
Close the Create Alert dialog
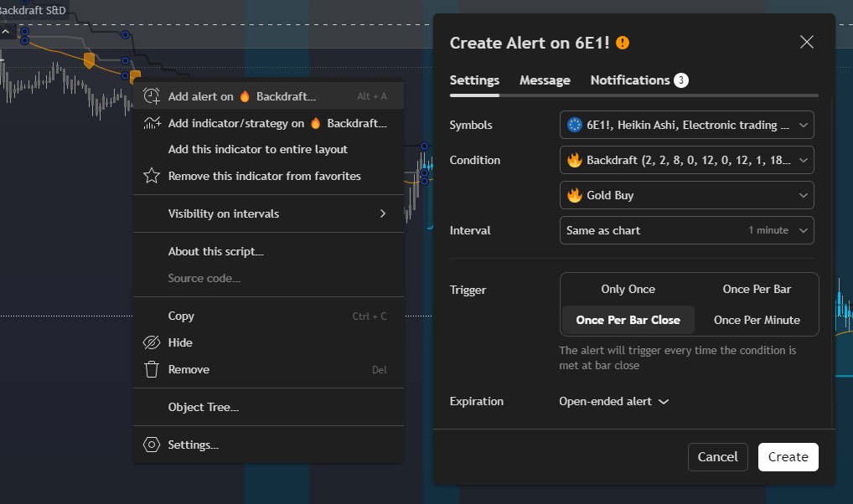click(807, 42)
